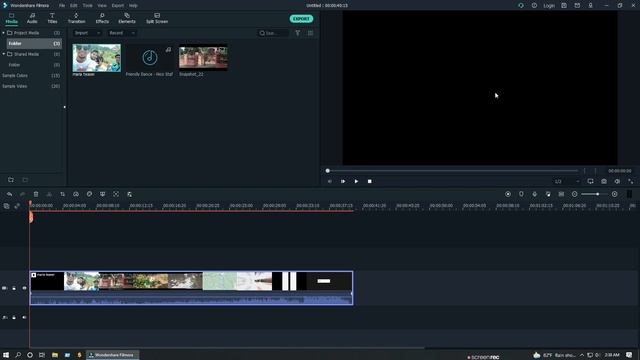
Task: Switch to the Elements tab
Action: [127, 18]
